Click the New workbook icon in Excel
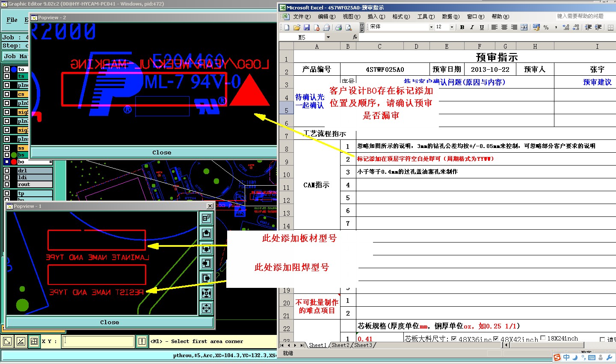The width and height of the screenshot is (616, 364). 287,27
